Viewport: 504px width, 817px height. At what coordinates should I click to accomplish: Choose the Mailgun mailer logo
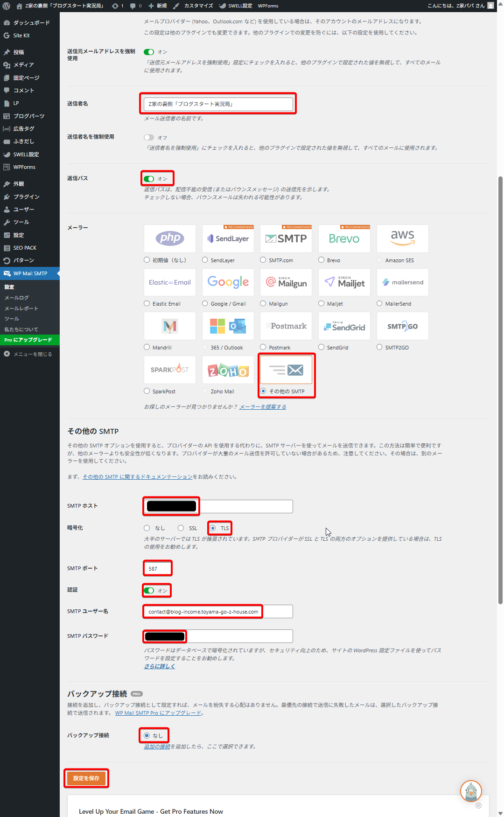click(x=286, y=282)
